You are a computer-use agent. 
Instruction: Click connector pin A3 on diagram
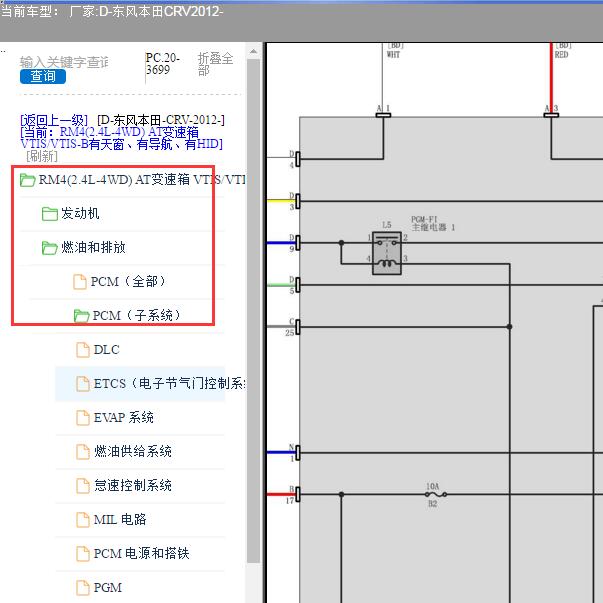coord(551,115)
